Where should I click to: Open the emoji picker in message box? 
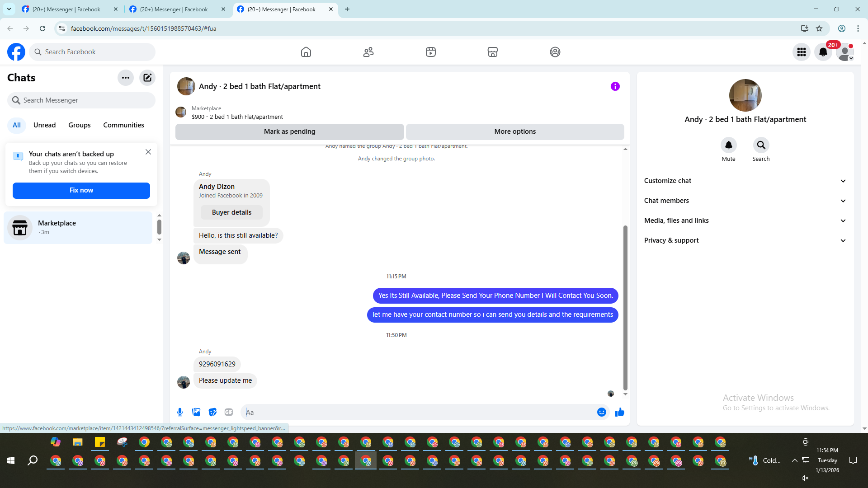pos(601,412)
